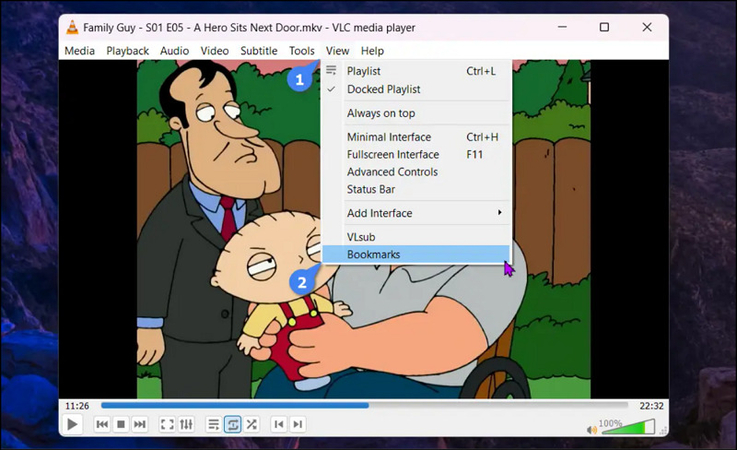Viewport: 737px width, 450px height.
Task: Start playback with the Play button
Action: (x=72, y=425)
